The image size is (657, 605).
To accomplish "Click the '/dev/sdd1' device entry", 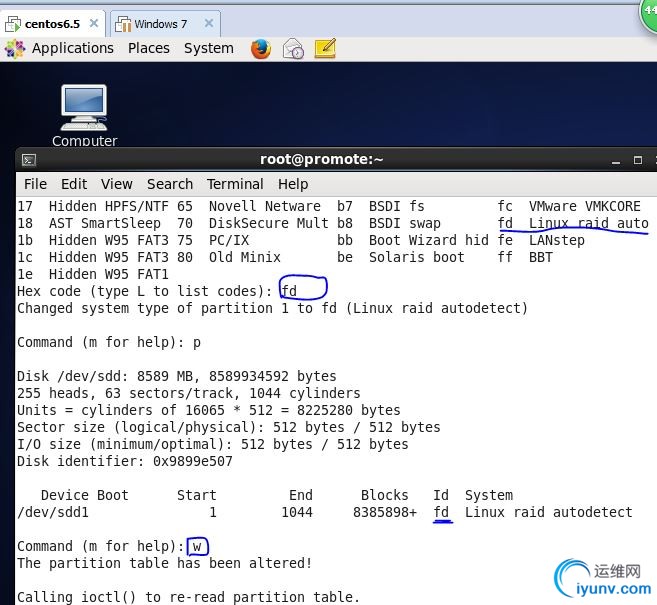I will click(x=53, y=512).
